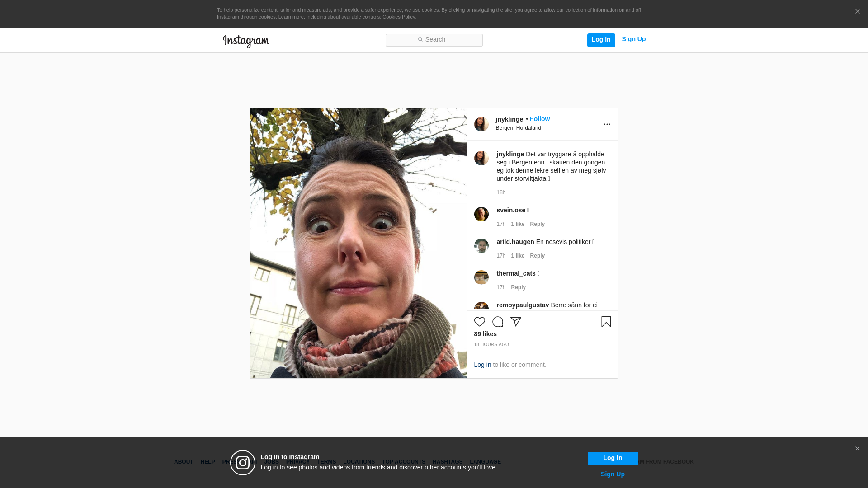Click jnyklinge's avatar beside the caption
This screenshot has width=868, height=488.
[481, 158]
